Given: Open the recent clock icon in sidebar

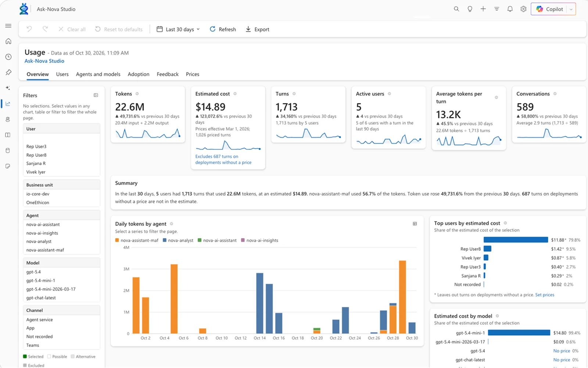Looking at the screenshot, I should click(x=8, y=57).
